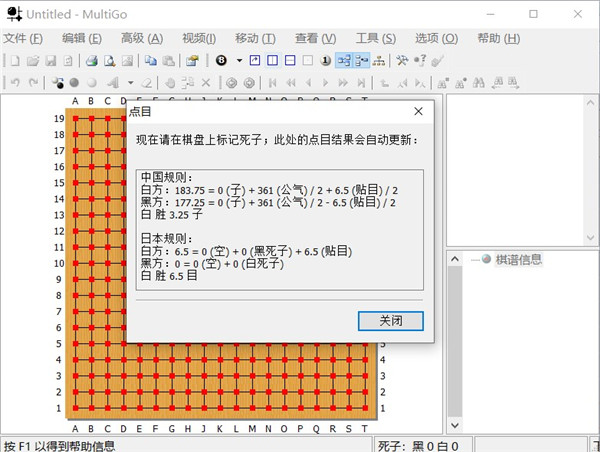Open dropdown arrow beside the marker tool
This screenshot has width=600, height=452.
coord(129,82)
